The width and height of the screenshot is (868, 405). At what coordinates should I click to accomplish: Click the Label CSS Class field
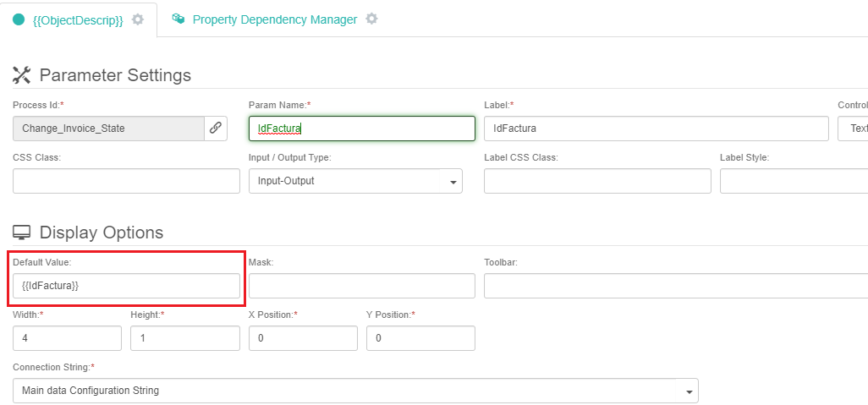point(597,181)
